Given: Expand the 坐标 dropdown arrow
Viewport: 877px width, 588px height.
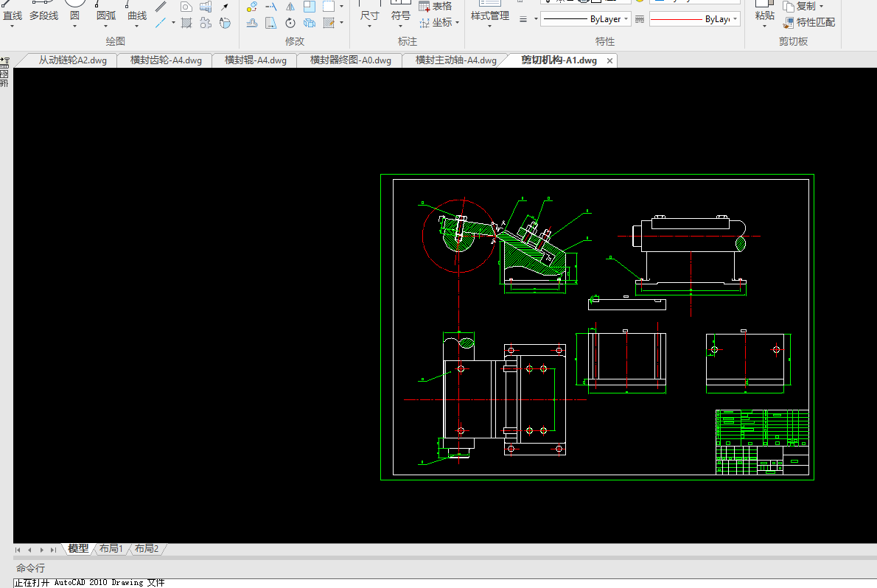Looking at the screenshot, I should pyautogui.click(x=458, y=22).
